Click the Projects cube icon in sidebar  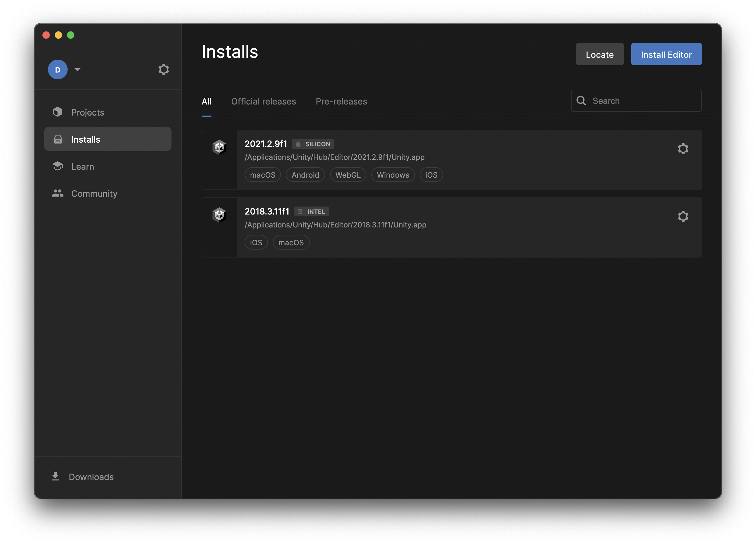(58, 112)
